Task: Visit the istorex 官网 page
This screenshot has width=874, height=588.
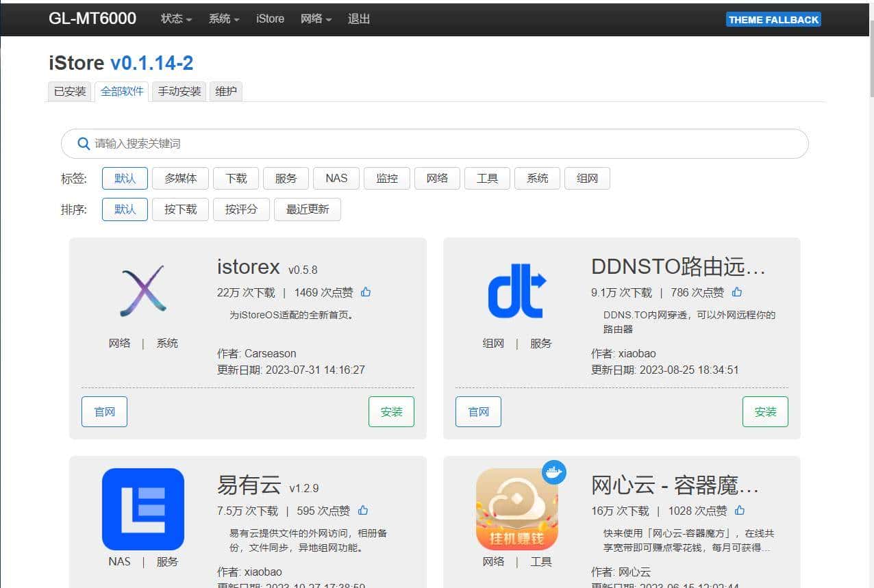Action: click(104, 411)
